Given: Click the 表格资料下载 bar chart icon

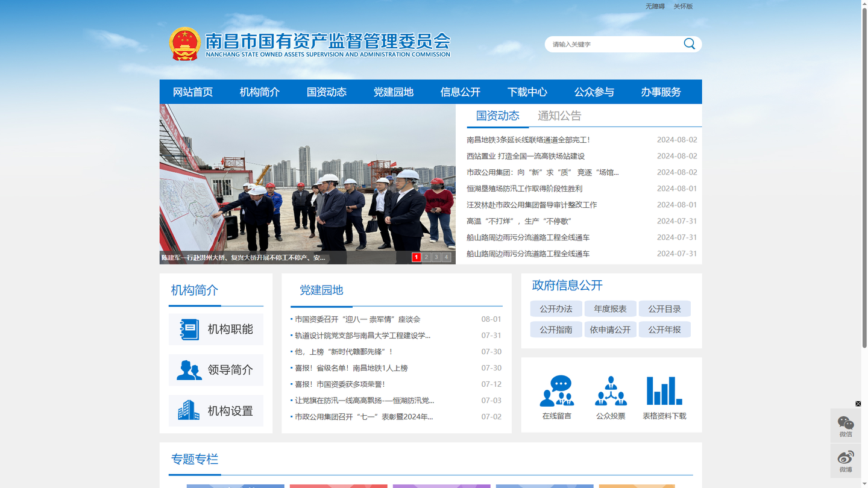Looking at the screenshot, I should 664,391.
